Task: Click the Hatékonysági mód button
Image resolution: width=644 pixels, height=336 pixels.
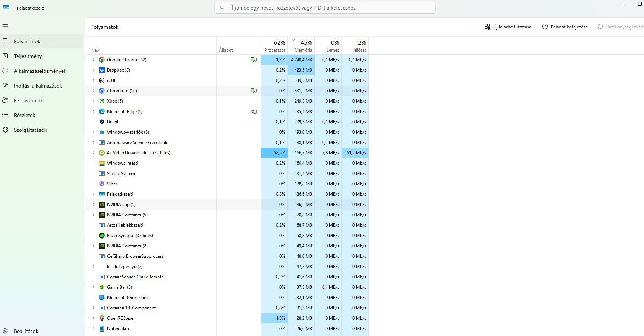Action: click(620, 27)
